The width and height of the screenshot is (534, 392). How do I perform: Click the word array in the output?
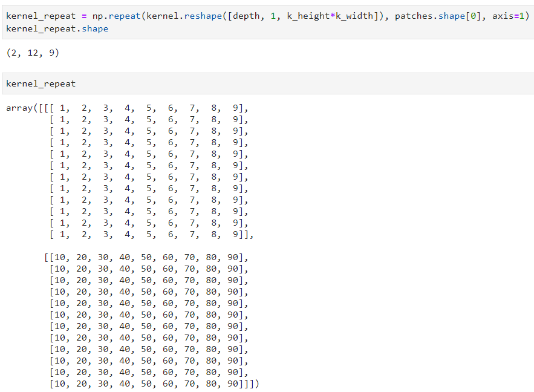(19, 108)
